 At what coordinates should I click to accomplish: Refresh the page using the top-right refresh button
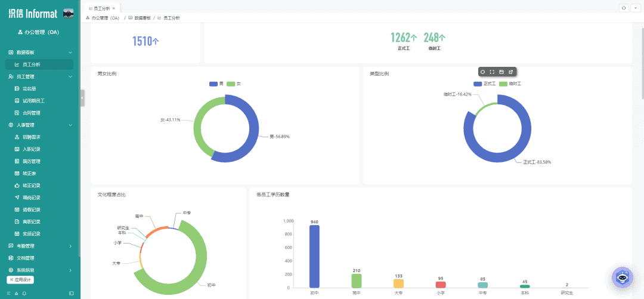point(624,8)
